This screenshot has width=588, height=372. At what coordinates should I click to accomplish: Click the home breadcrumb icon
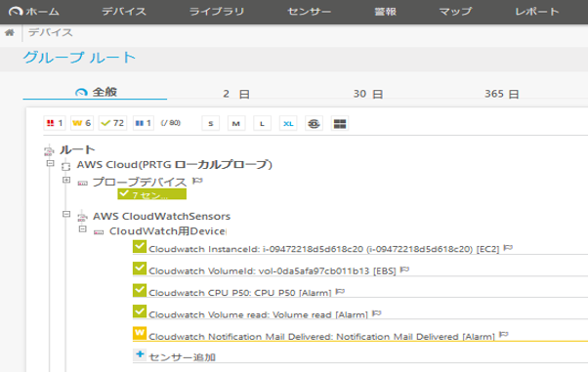point(10,32)
